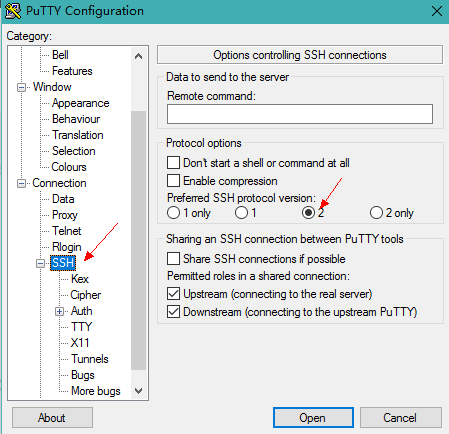Enable compression checkbox
Viewport: 449px width, 434px height.
click(173, 181)
